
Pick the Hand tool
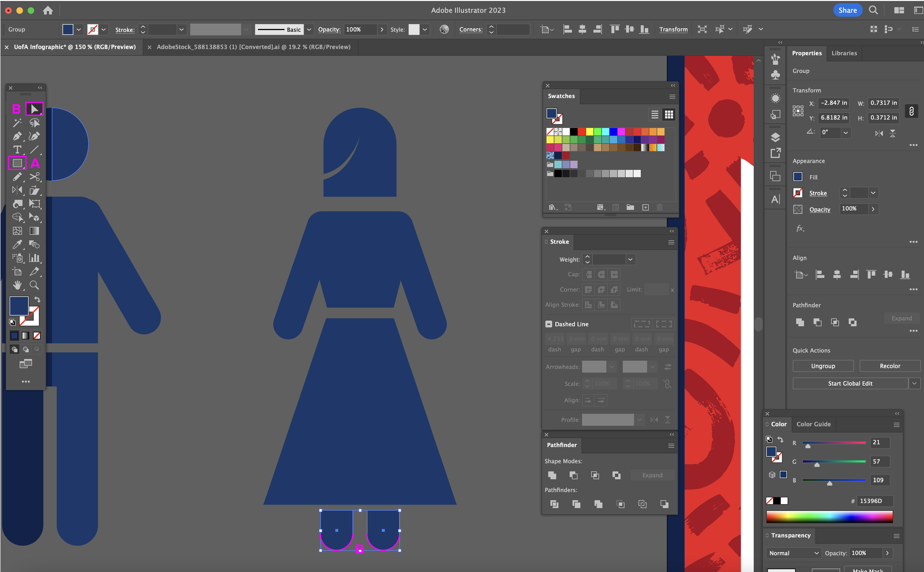click(x=17, y=285)
